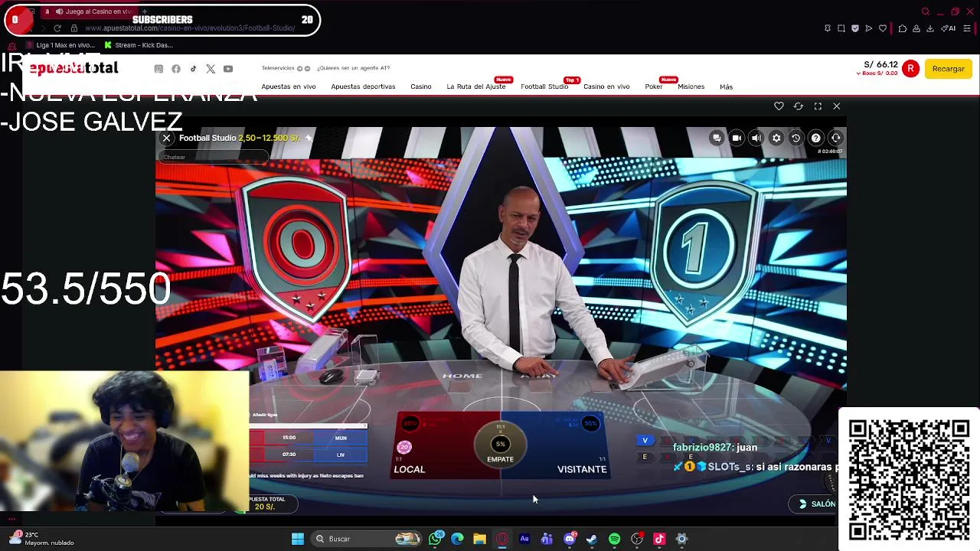
Task: Expand the game to fullscreen
Action: (818, 106)
